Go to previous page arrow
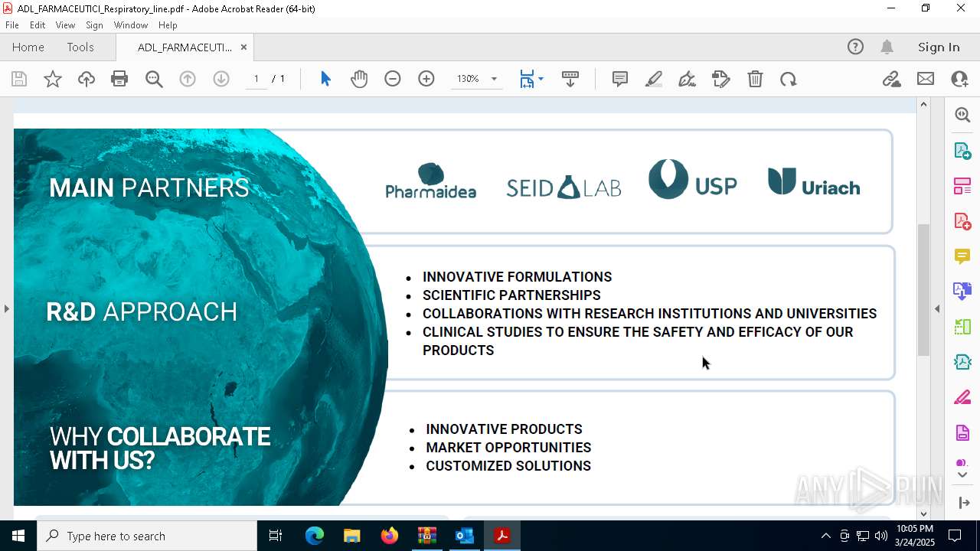 (188, 79)
